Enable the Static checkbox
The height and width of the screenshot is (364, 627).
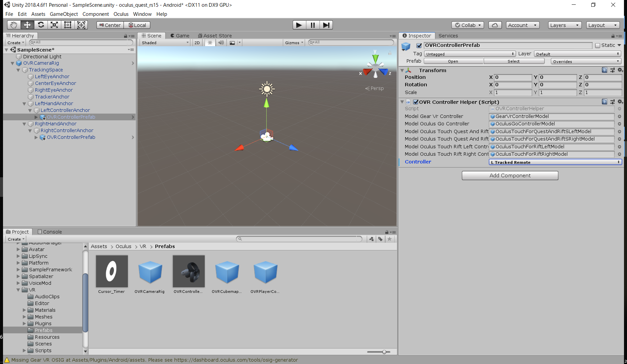[598, 45]
